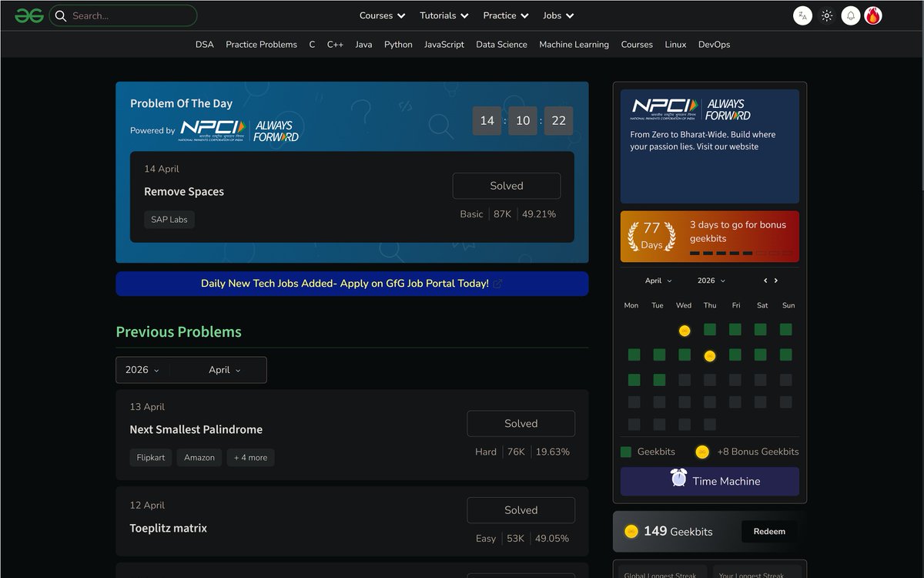Expand the Practice dropdown menu
This screenshot has width=924, height=578.
506,15
